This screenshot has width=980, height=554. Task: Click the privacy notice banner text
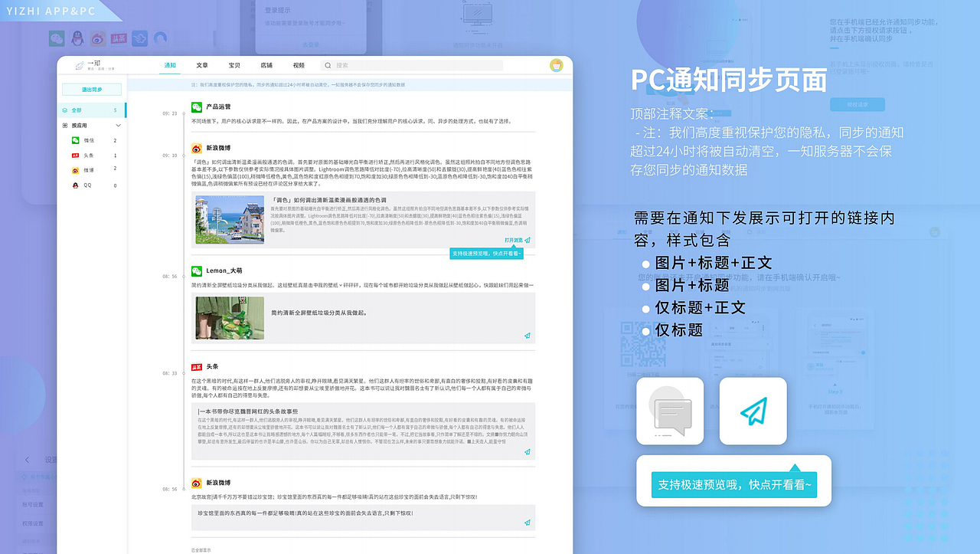[298, 84]
